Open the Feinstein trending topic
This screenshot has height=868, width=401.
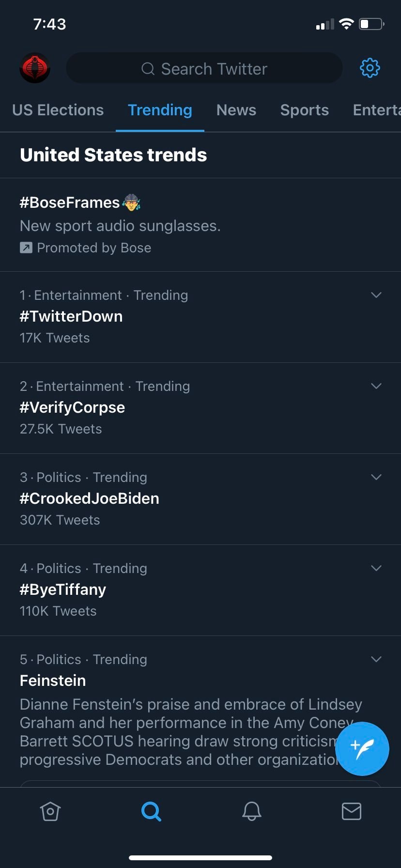[53, 681]
